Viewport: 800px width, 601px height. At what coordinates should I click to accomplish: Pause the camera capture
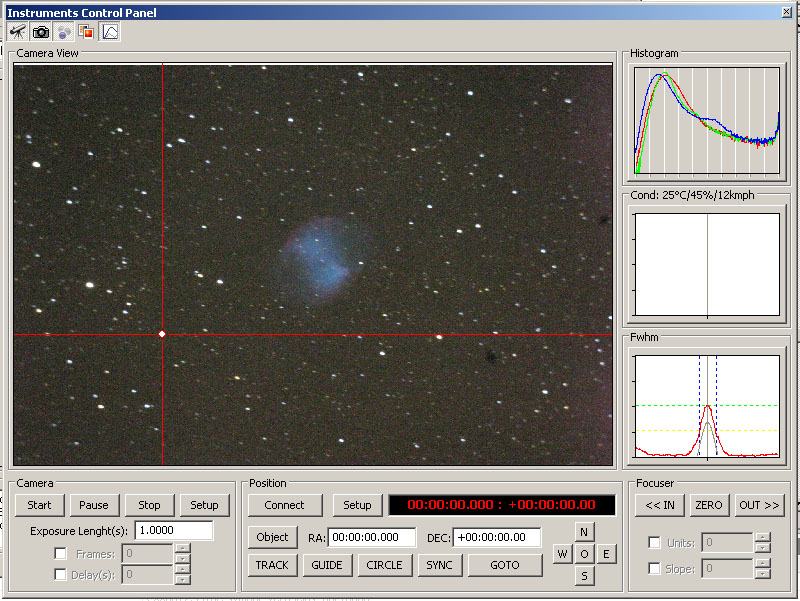tap(94, 505)
